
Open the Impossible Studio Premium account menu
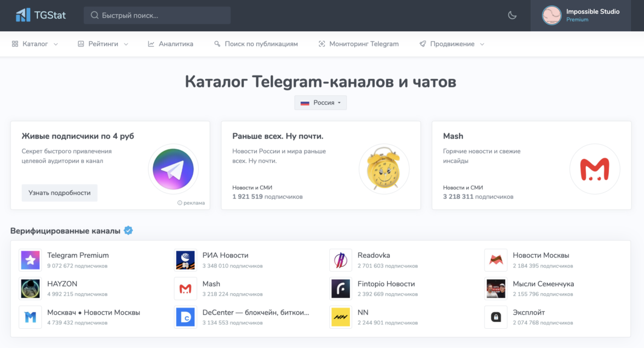pyautogui.click(x=580, y=15)
